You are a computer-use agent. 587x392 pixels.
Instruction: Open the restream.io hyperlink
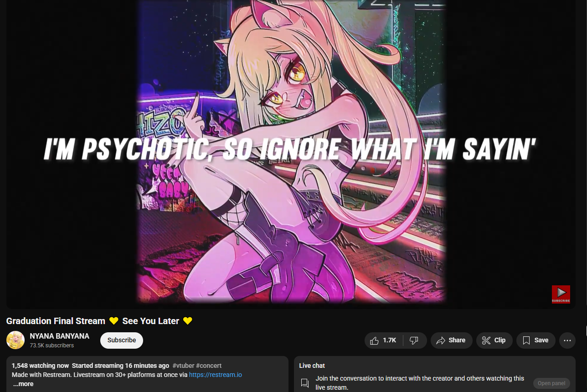[215, 375]
